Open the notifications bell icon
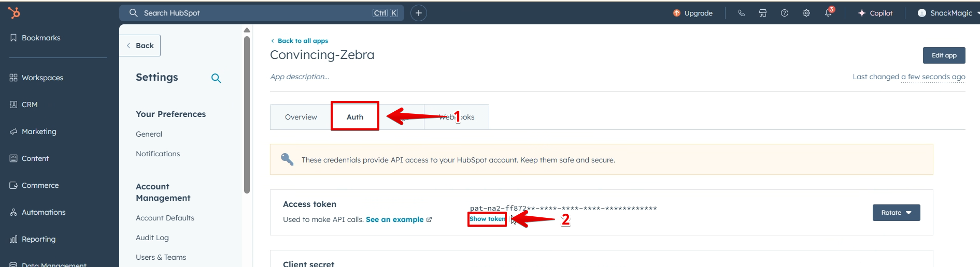 point(828,13)
